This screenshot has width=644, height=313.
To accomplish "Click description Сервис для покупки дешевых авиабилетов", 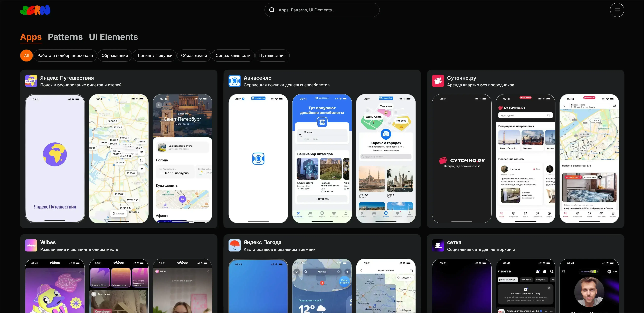I will [287, 85].
